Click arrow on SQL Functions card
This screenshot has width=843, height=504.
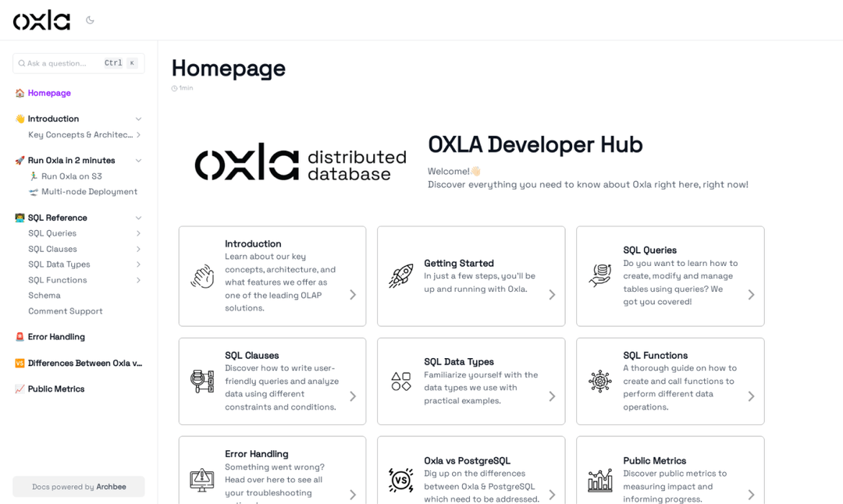point(751,396)
